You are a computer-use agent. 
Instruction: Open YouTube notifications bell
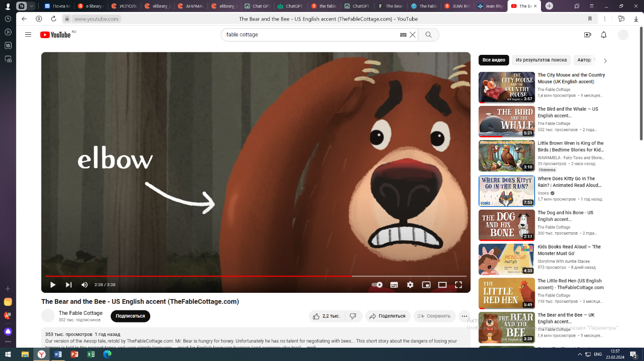(603, 35)
